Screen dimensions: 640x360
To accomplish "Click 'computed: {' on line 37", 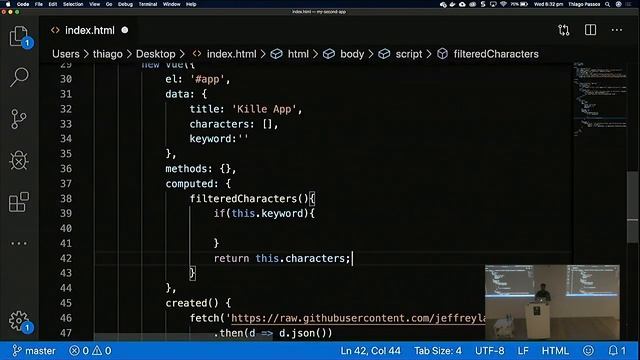I will [x=198, y=184].
